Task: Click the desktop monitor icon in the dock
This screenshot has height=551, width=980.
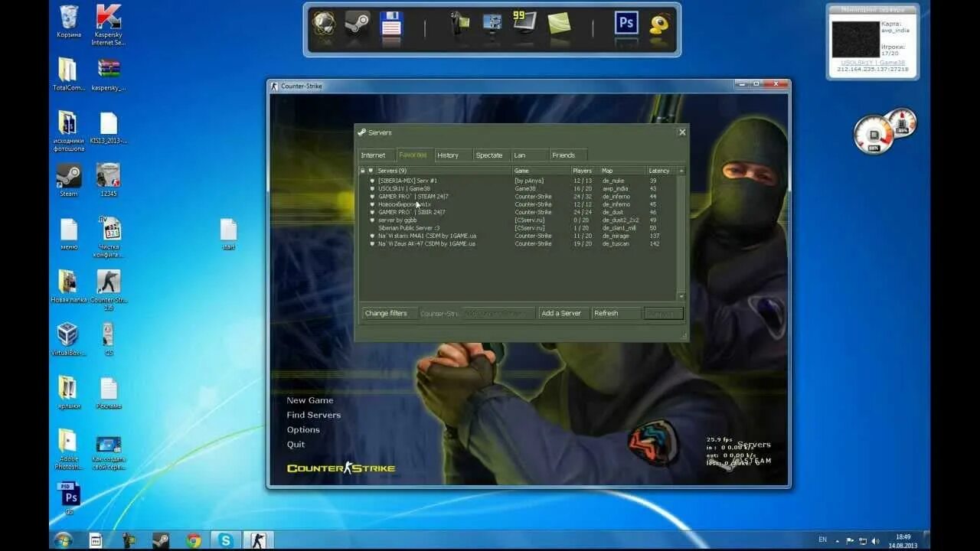Action: tap(492, 24)
